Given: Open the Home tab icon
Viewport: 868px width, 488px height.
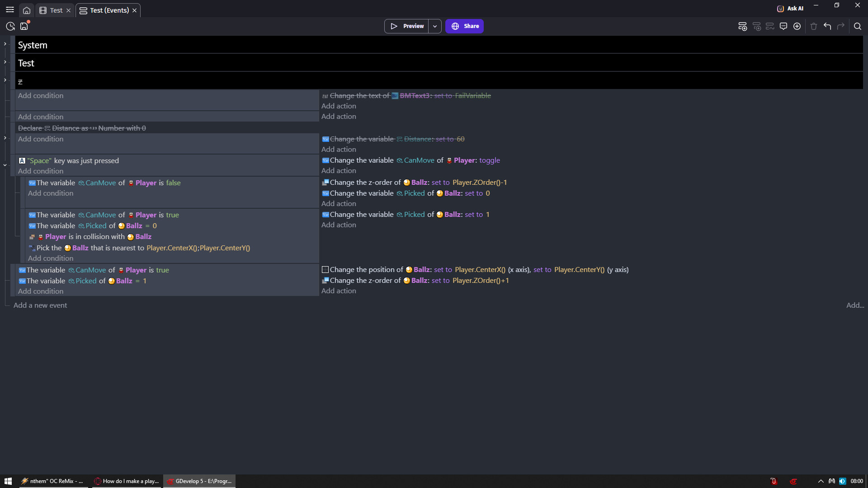Looking at the screenshot, I should coord(27,10).
